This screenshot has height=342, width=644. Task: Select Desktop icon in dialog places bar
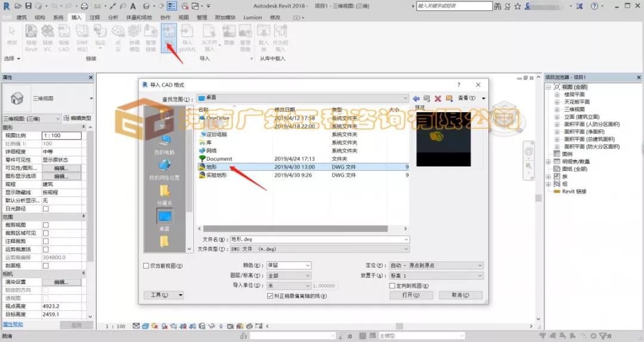165,220
